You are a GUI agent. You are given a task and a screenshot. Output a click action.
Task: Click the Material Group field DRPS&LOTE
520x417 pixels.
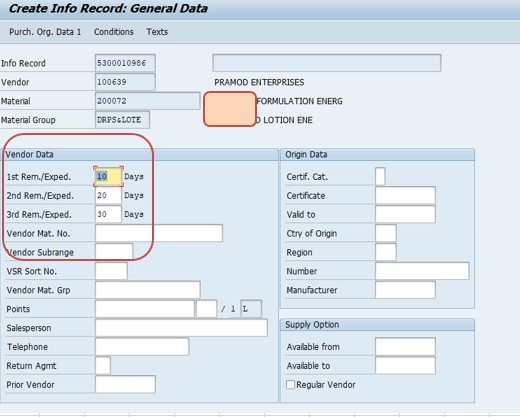pos(122,120)
